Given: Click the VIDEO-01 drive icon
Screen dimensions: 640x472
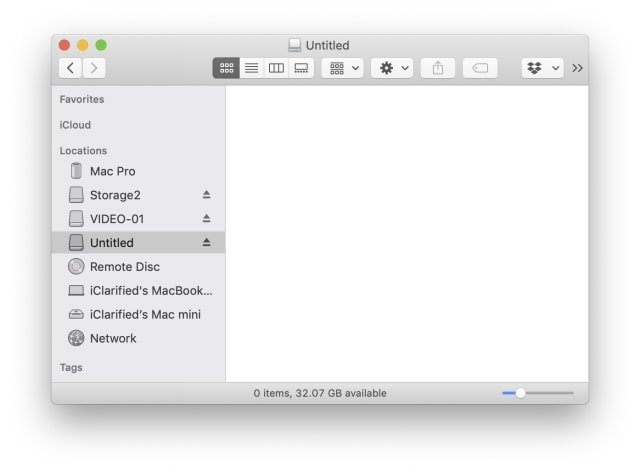Looking at the screenshot, I should tap(76, 218).
